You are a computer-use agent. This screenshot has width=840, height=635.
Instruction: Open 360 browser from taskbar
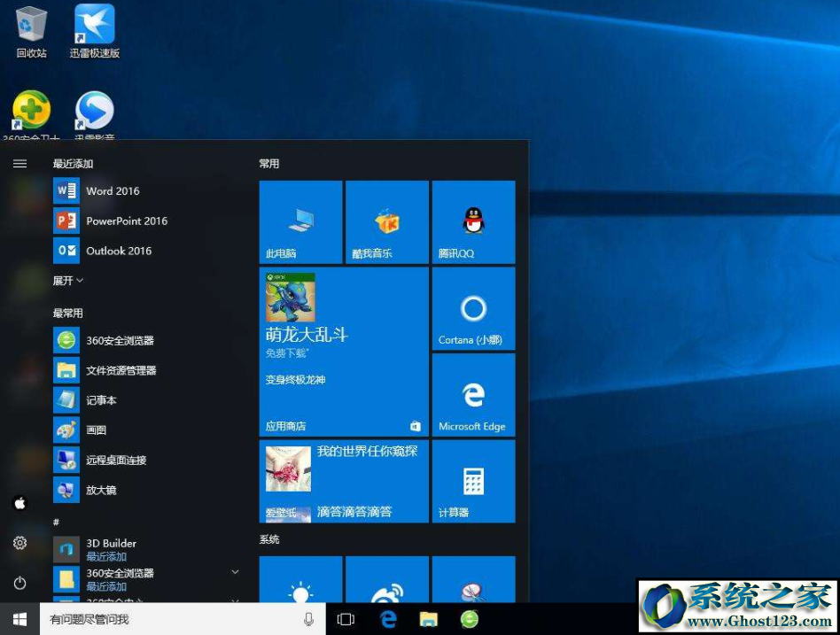tap(470, 619)
